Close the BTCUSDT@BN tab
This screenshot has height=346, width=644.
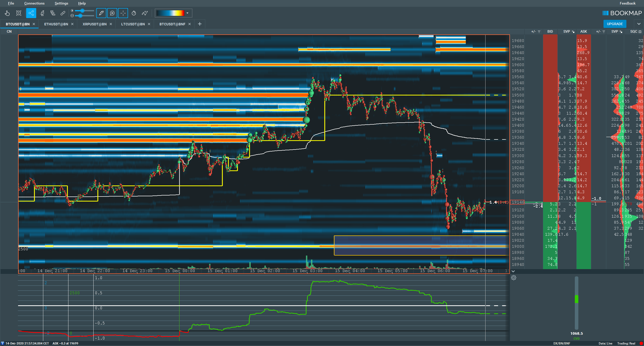tap(34, 24)
